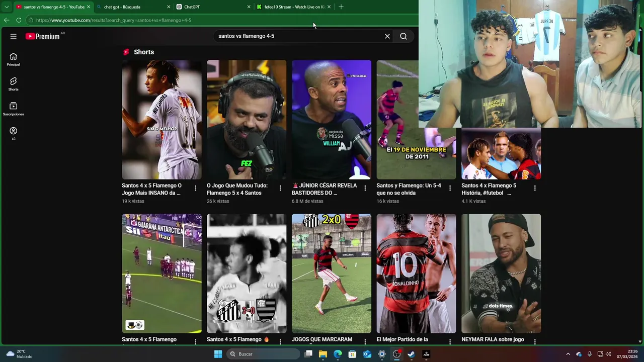The width and height of the screenshot is (644, 362).
Task: Play the 2x0 training pitch short
Action: tap(332, 274)
